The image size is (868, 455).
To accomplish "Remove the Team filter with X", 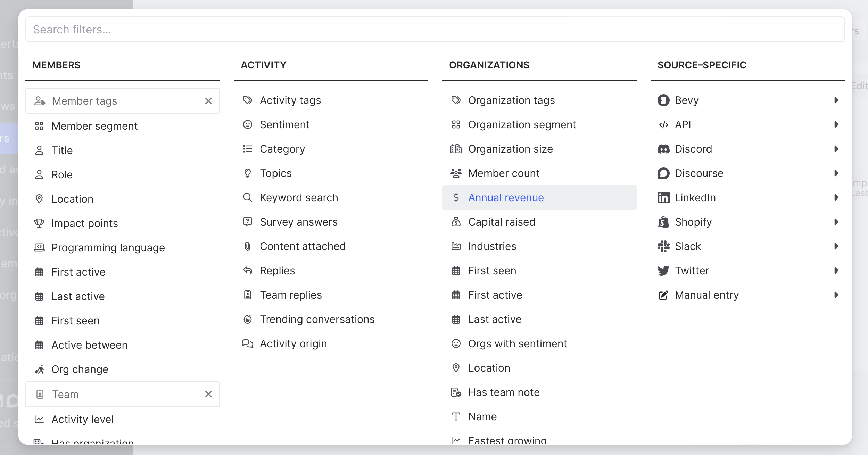I will coord(208,395).
